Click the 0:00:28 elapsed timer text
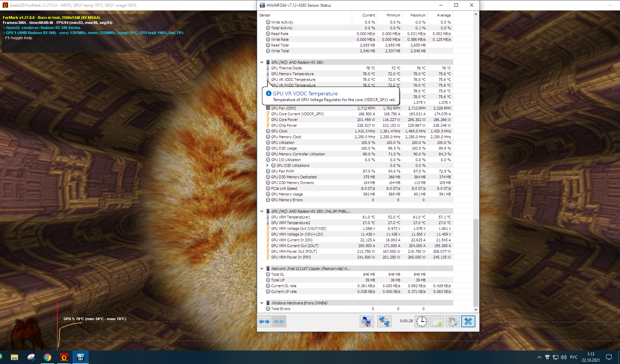Screen dimensions: 620x364 pos(406,321)
